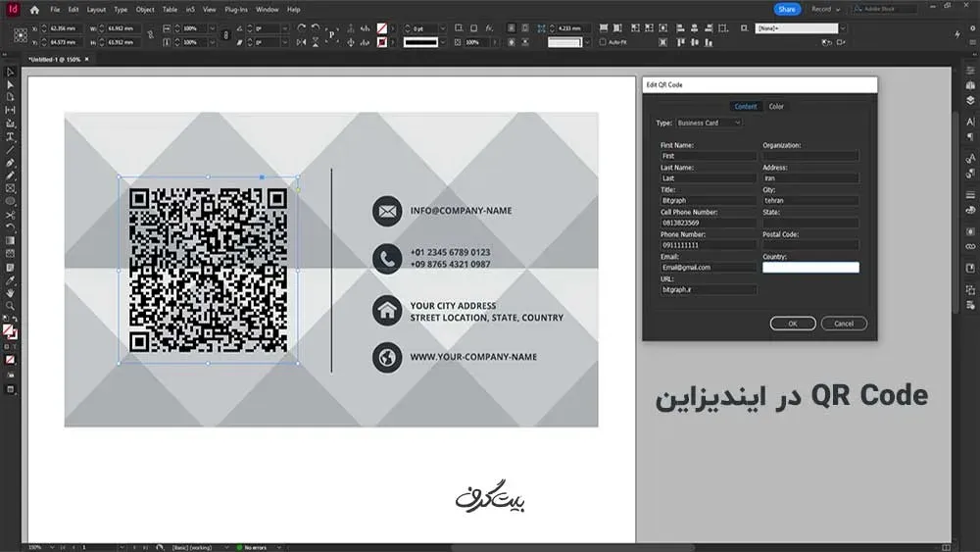Select the Scissors tool
This screenshot has width=980, height=552.
pyautogui.click(x=10, y=215)
